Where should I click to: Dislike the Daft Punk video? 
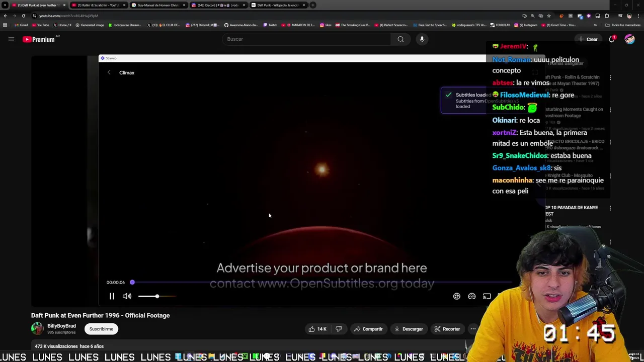[x=339, y=329]
